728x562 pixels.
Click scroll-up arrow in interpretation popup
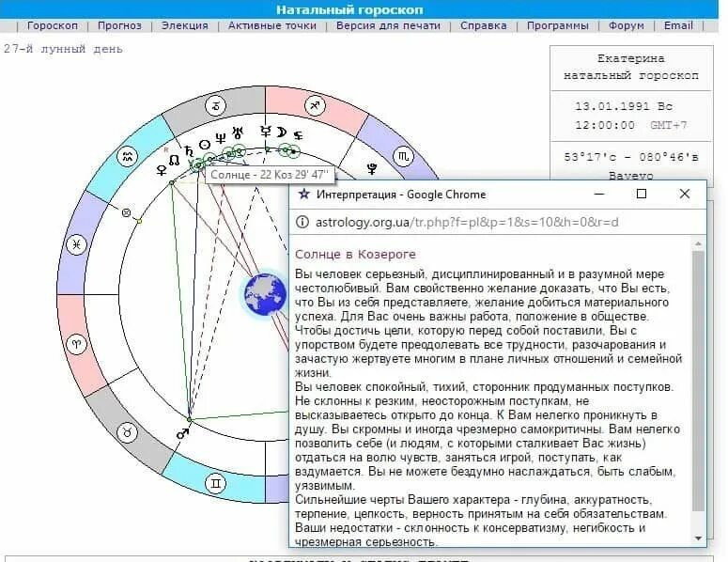pos(698,243)
